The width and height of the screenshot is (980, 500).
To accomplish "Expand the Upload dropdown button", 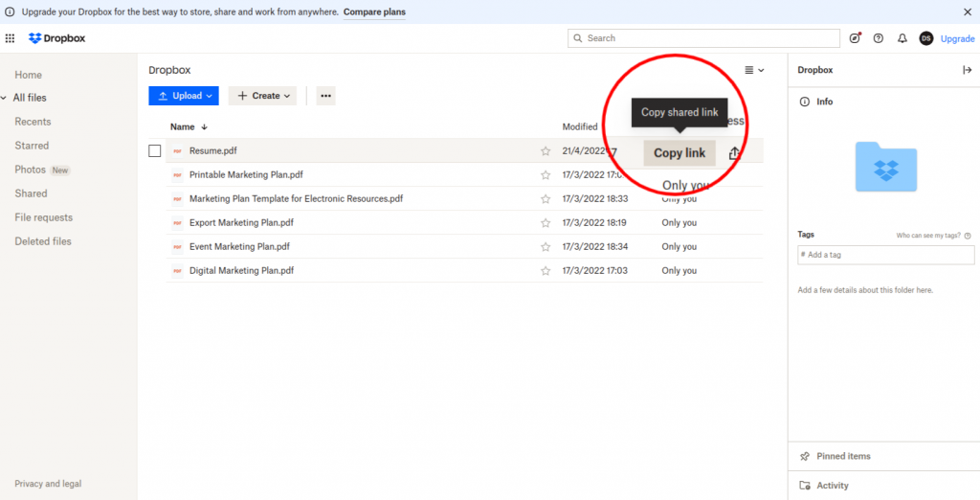I will (184, 96).
